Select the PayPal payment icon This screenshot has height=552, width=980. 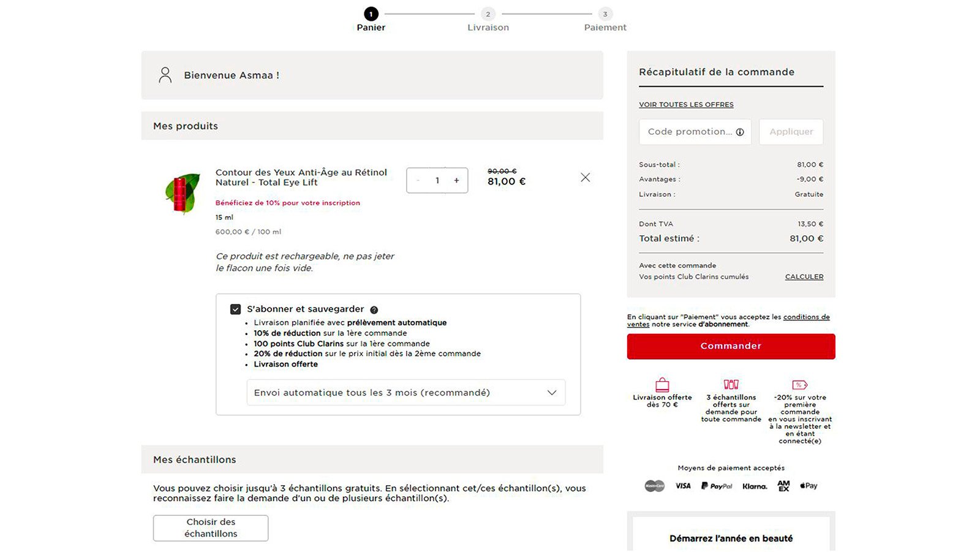(716, 485)
